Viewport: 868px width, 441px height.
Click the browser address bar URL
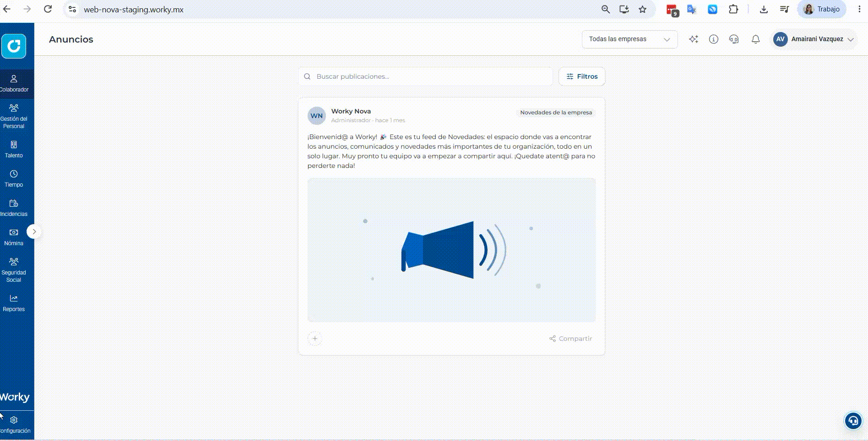pos(134,10)
